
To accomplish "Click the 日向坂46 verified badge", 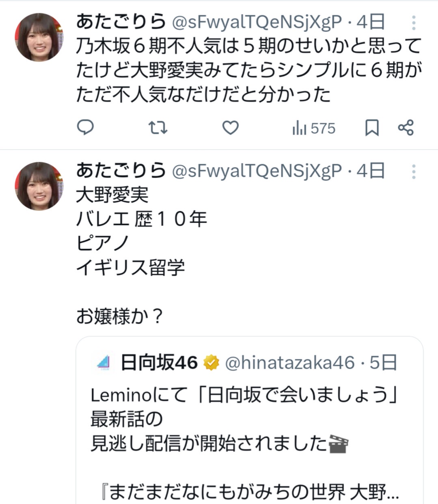I will (x=211, y=363).
